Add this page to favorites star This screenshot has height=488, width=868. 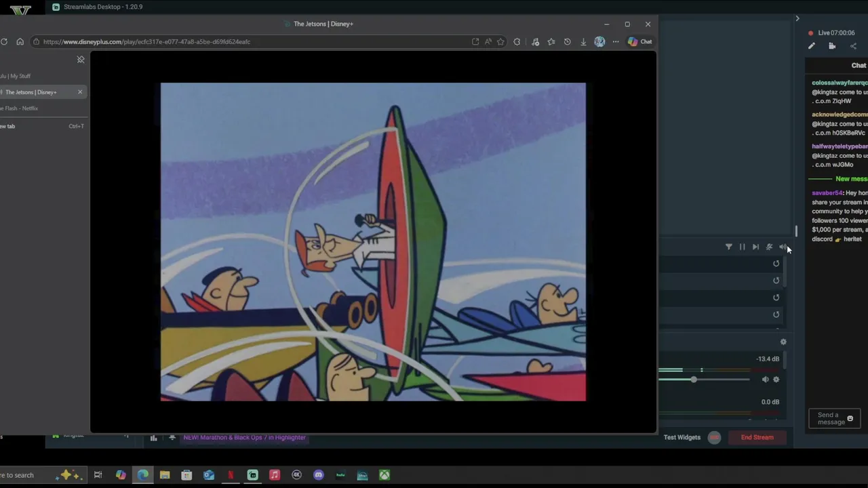[x=500, y=41]
